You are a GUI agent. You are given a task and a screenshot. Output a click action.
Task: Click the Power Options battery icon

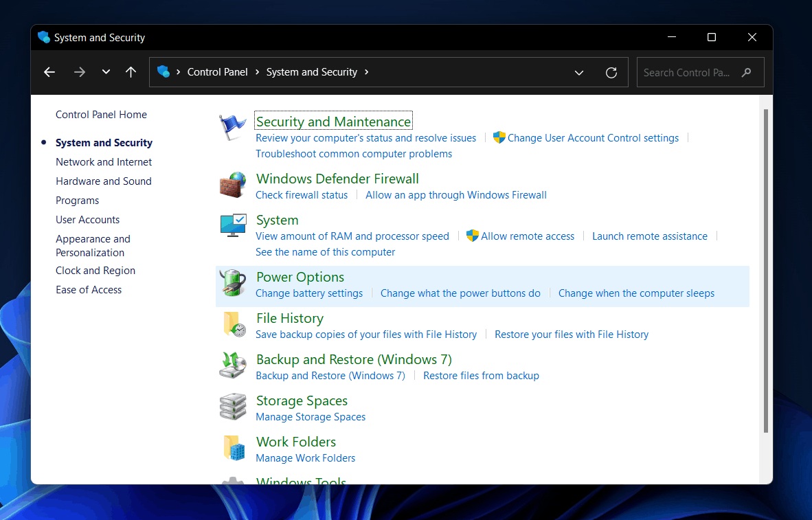coord(232,282)
